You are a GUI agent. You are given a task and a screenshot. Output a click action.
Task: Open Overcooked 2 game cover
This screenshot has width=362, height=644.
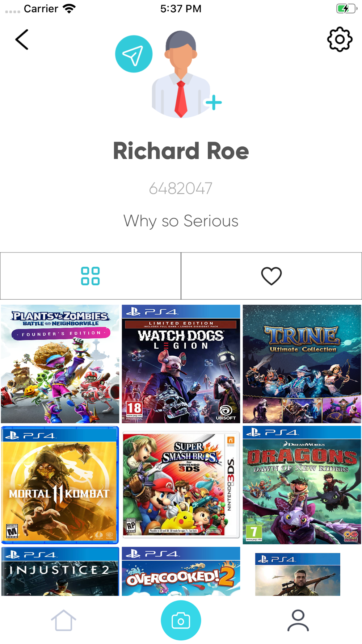(x=181, y=571)
